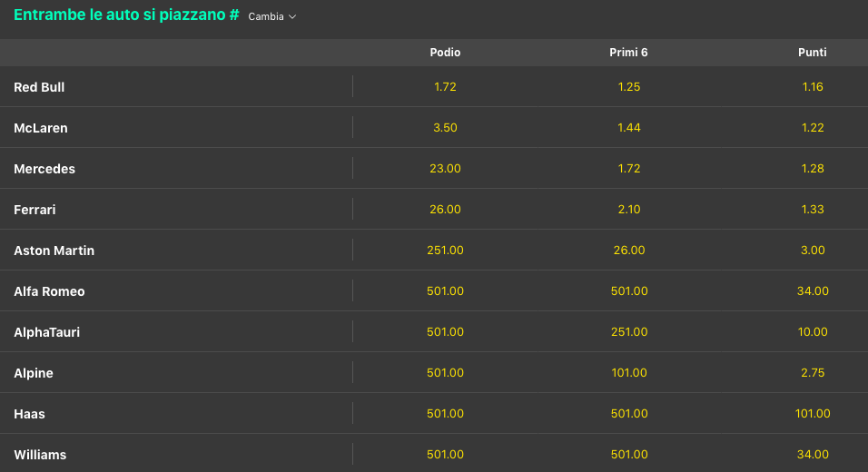Select Red Bull Podio odds 1.72
Screen dimensions: 868x472
pyautogui.click(x=445, y=87)
